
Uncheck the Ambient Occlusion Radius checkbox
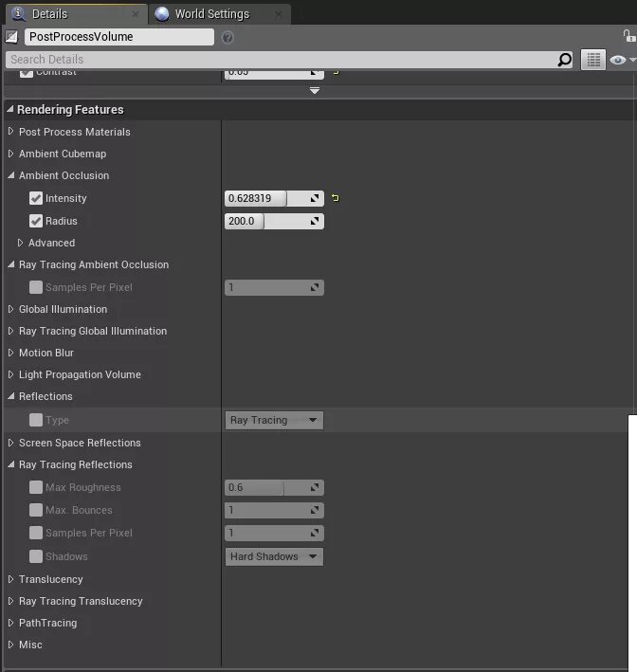[36, 221]
